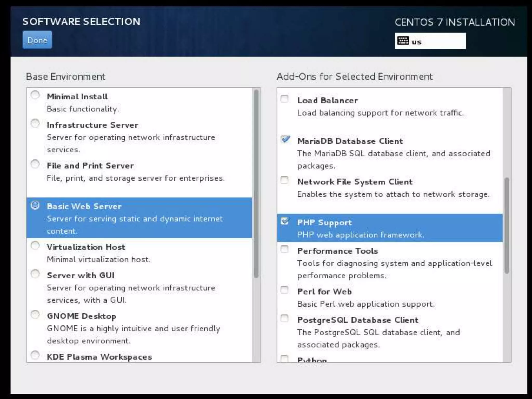Enable the Load Balancer checkbox
Image resolution: width=532 pixels, height=399 pixels.
[285, 99]
